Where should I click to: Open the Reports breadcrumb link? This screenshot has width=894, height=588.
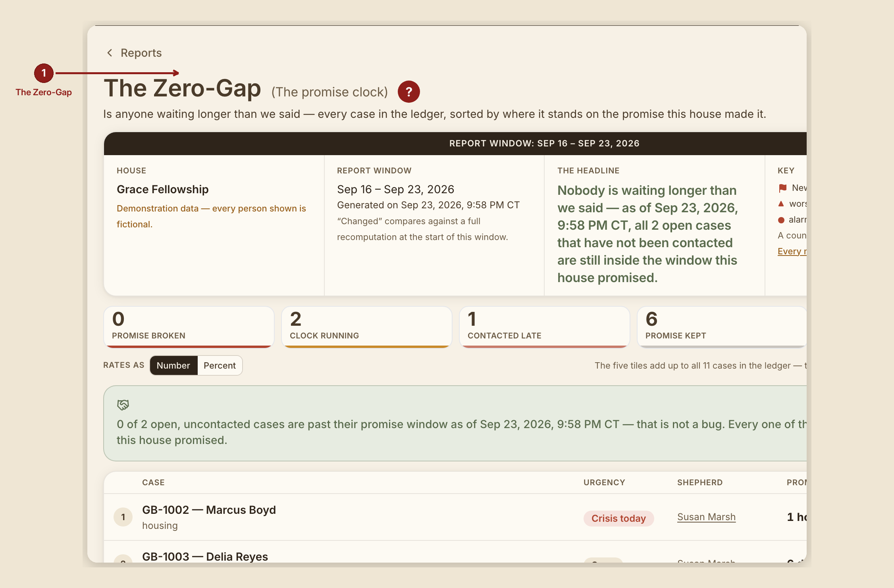[141, 53]
